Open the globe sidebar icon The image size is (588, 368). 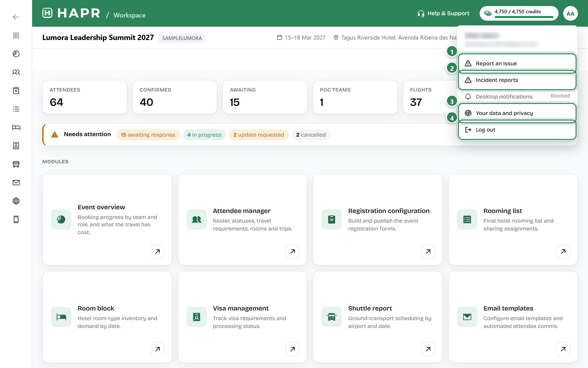point(16,201)
